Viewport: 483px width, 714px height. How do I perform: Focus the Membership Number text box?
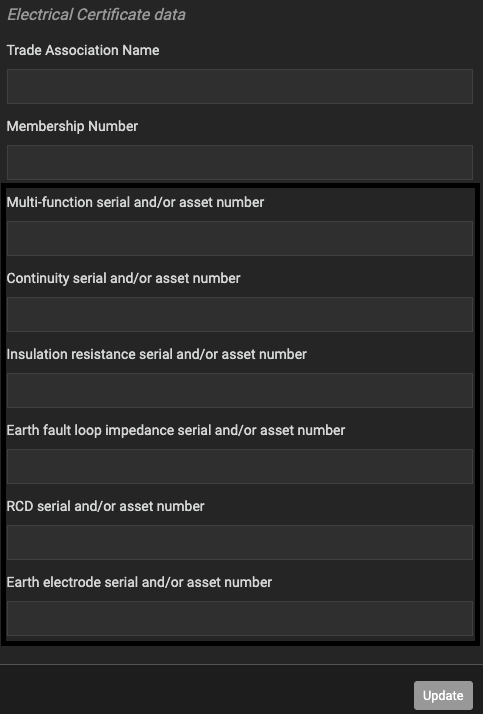pyautogui.click(x=240, y=163)
